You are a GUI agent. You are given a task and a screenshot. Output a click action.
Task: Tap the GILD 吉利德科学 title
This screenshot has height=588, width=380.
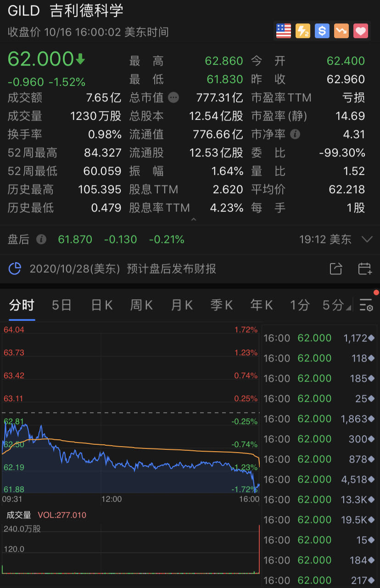pyautogui.click(x=66, y=11)
